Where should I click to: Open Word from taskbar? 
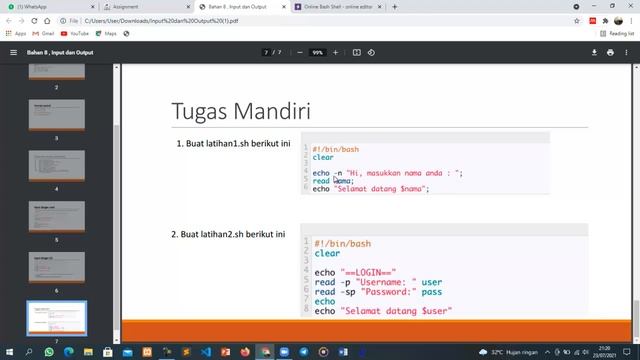(343, 352)
